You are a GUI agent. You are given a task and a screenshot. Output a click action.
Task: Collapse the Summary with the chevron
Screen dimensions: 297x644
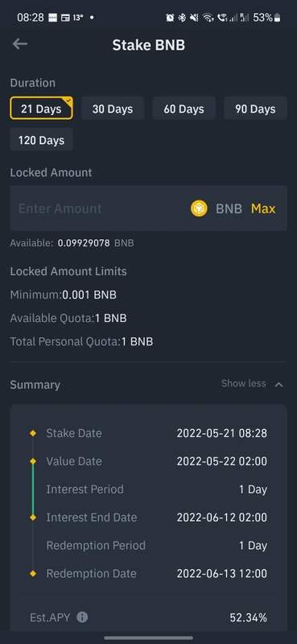click(x=279, y=385)
